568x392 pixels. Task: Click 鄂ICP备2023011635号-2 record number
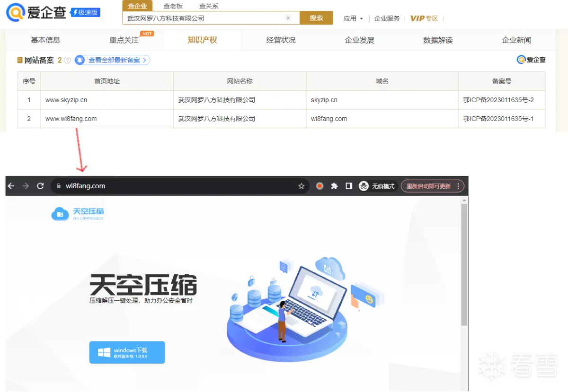coord(498,100)
